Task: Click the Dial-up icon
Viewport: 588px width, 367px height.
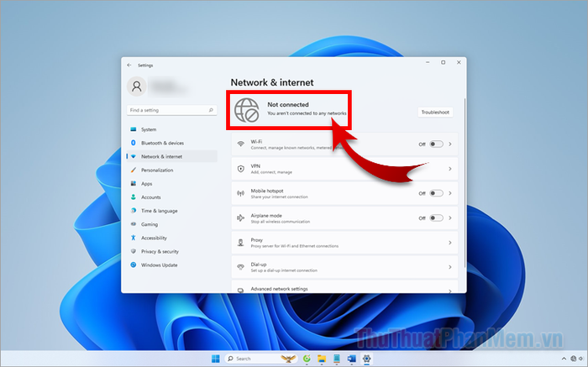Action: tap(241, 267)
